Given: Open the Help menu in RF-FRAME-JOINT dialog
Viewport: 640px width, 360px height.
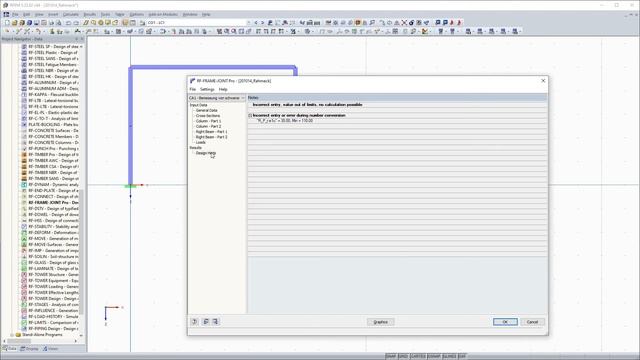Looking at the screenshot, I should [223, 89].
